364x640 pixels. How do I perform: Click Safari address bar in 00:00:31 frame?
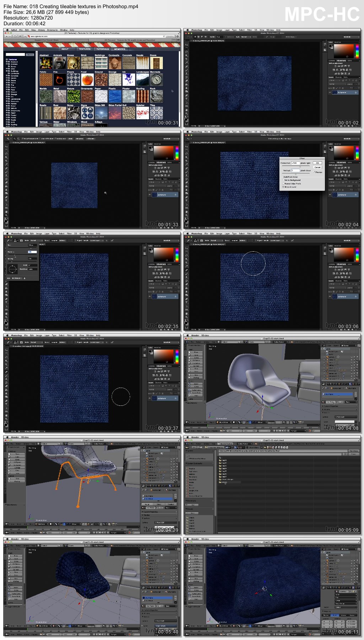pyautogui.click(x=97, y=36)
